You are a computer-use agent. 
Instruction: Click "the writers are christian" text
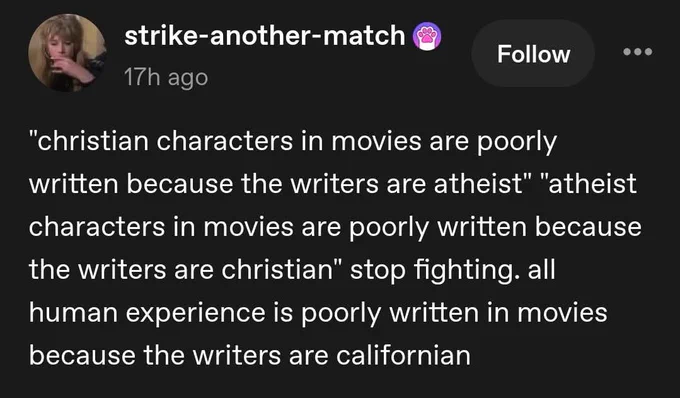(x=181, y=270)
